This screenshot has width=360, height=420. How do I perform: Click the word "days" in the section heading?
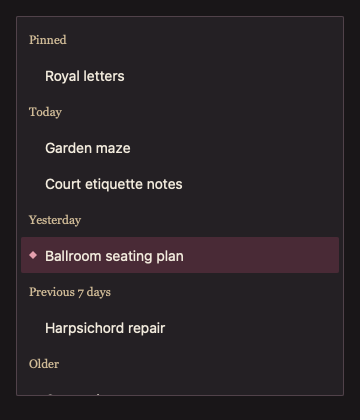tap(99, 292)
